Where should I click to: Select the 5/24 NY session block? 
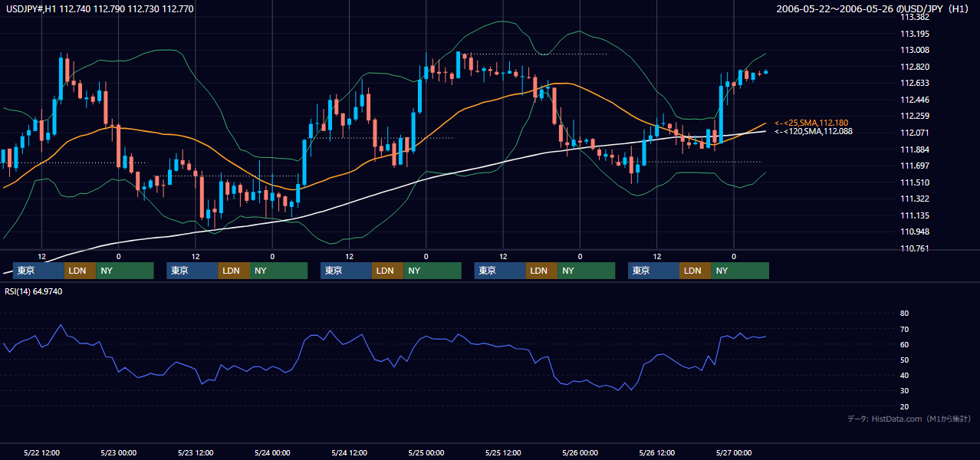click(x=432, y=271)
